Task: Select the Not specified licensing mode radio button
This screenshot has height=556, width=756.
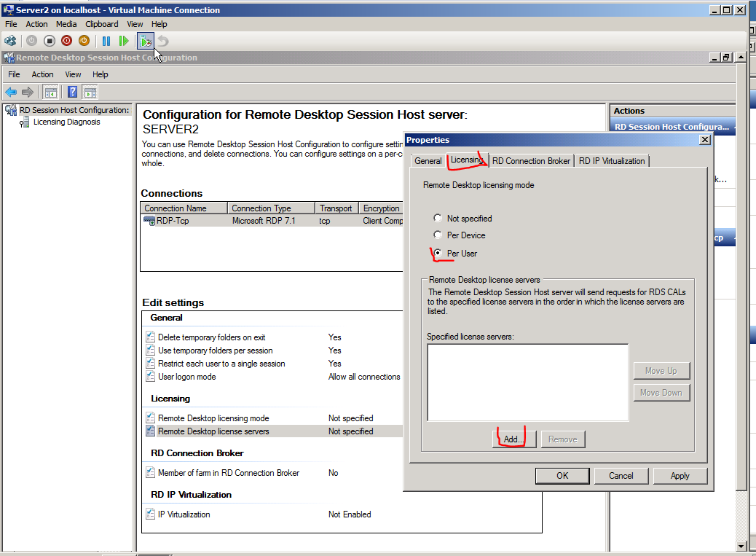Action: pyautogui.click(x=437, y=218)
